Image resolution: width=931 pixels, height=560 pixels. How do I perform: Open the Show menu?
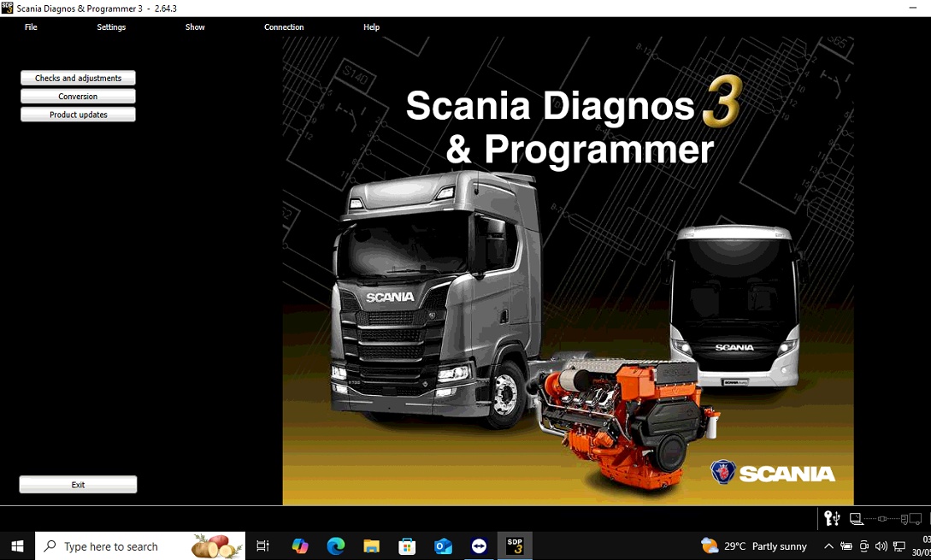point(195,27)
